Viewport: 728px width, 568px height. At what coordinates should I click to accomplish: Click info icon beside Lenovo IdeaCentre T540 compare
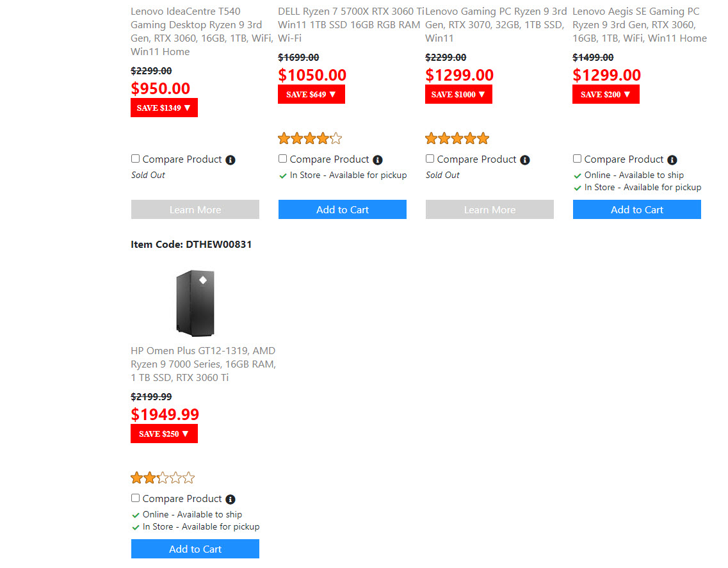(231, 160)
